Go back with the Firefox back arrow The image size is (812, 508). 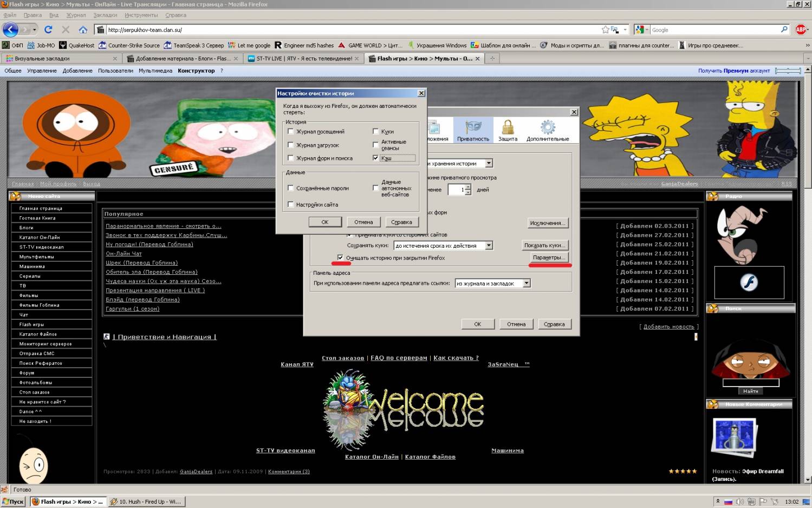pos(10,29)
